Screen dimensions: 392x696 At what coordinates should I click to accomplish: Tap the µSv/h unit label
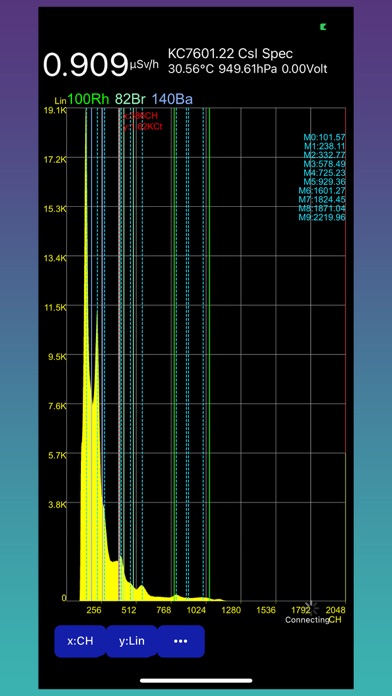pos(144,65)
